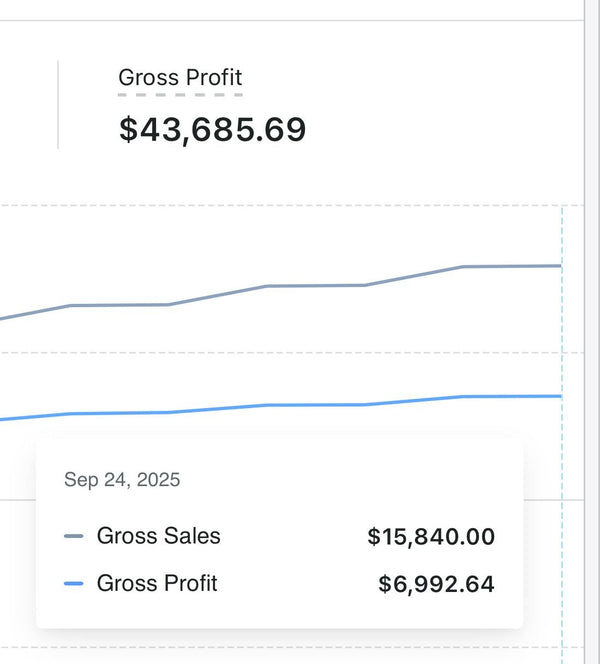Click the blue Gross Profit legend dash
The width and height of the screenshot is (600, 664).
(74, 584)
